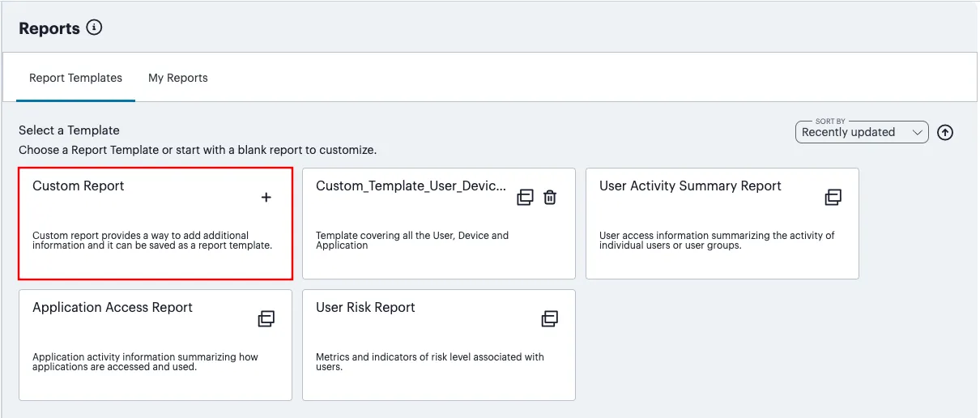Click the Reports page heading
Screen dimensions: 980x418
(49, 28)
